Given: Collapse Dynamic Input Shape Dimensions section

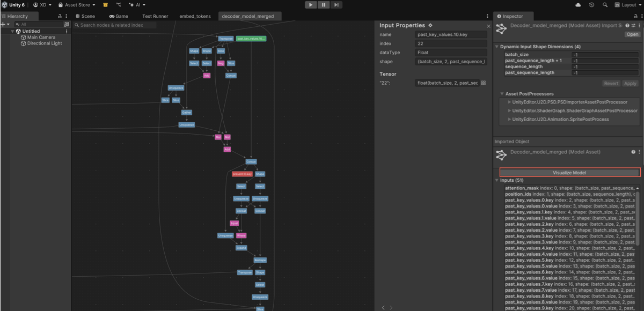Looking at the screenshot, I should [x=497, y=47].
